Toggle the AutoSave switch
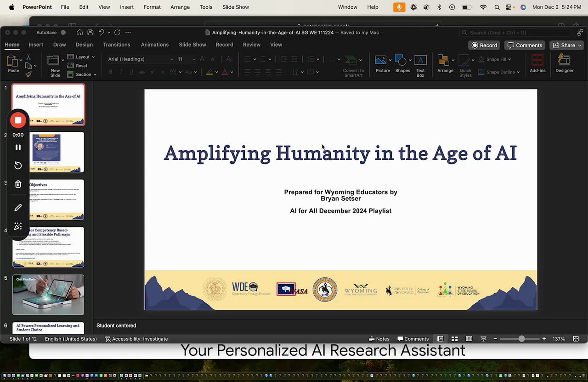This screenshot has height=382, width=588. 63,33
